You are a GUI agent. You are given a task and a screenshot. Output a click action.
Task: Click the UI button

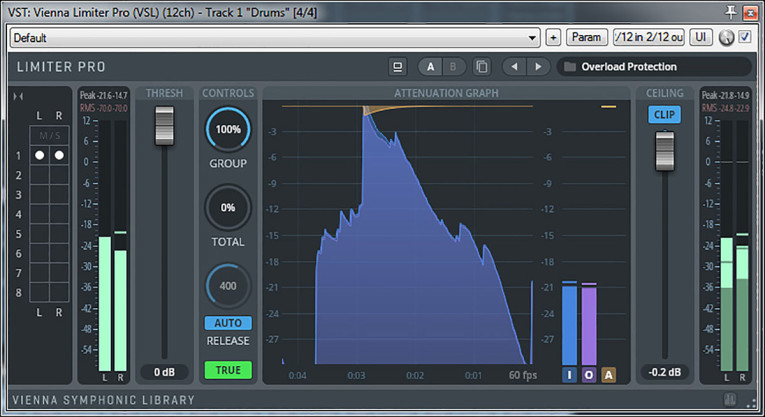point(701,38)
